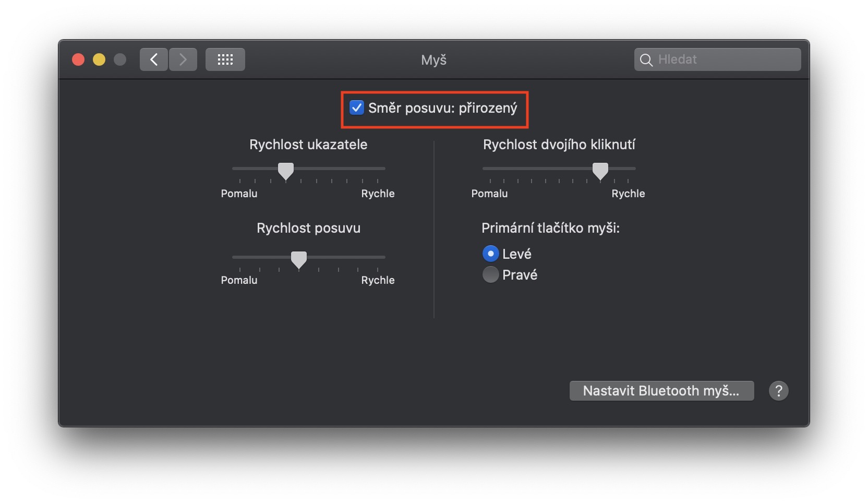This screenshot has height=504, width=868.
Task: Click the Levé radio label text
Action: pyautogui.click(x=516, y=254)
